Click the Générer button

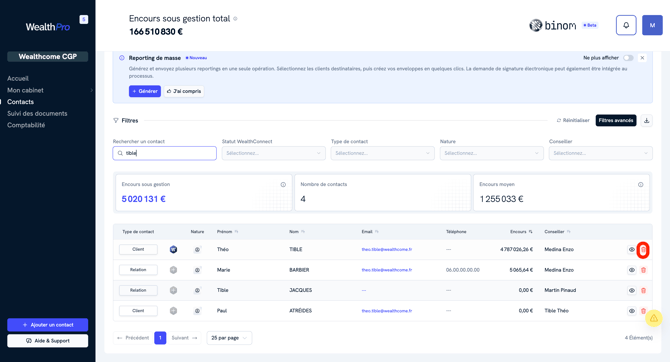tap(145, 91)
